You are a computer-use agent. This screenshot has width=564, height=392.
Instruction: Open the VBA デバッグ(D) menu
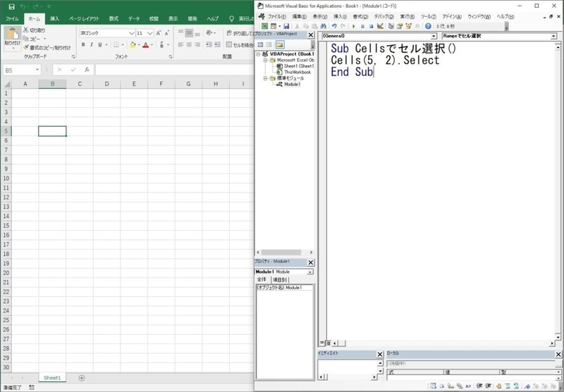(384, 16)
